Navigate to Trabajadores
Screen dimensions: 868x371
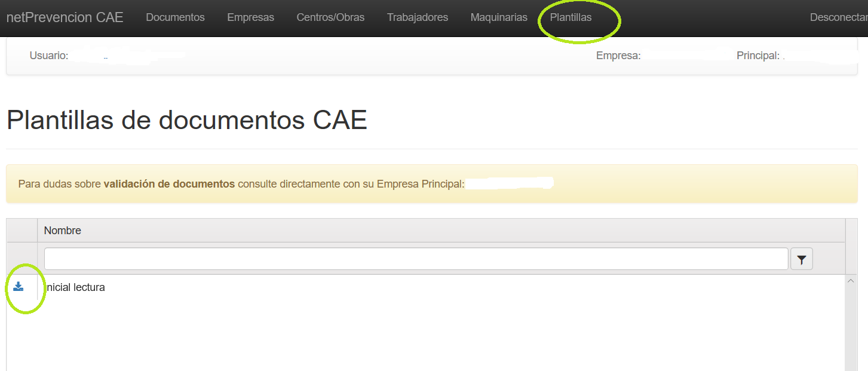point(417,17)
